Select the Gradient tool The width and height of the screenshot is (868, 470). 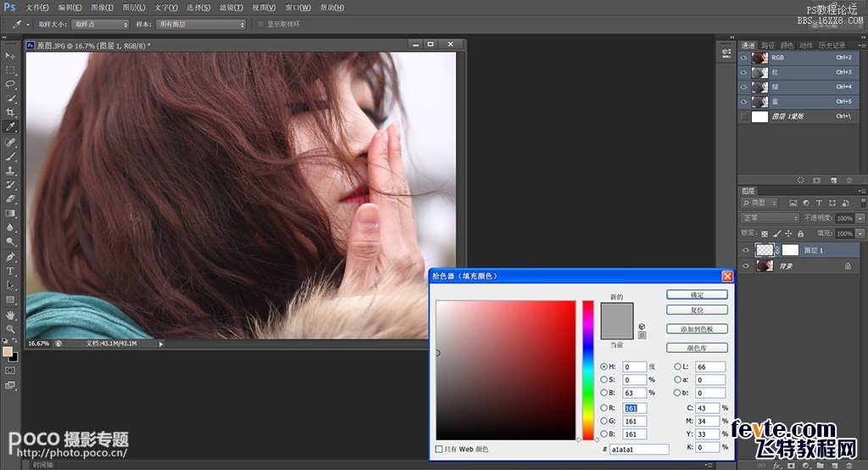point(10,214)
